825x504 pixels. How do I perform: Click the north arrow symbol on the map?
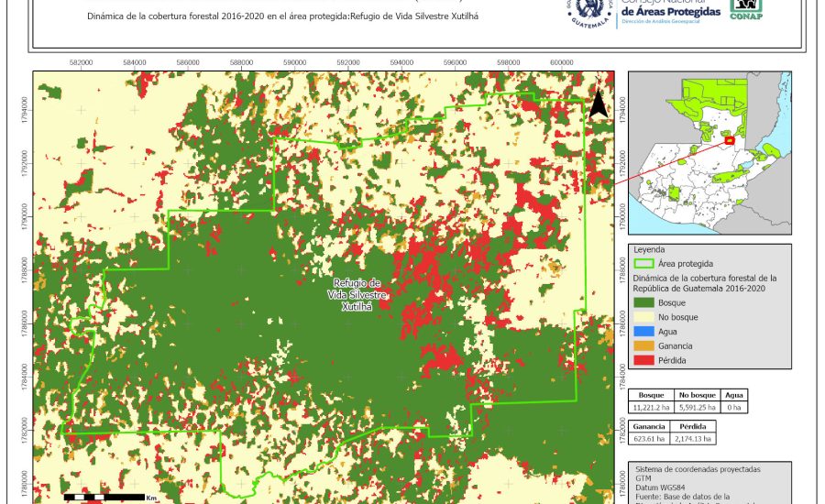(598, 104)
